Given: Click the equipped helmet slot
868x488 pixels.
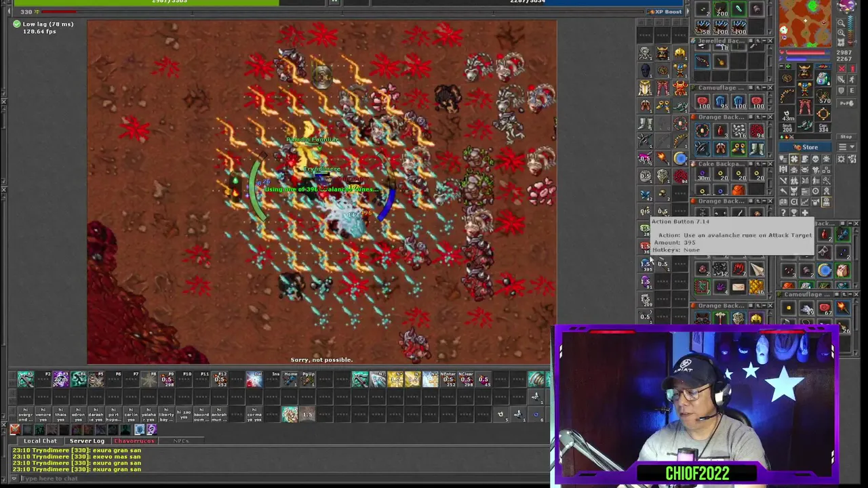Looking at the screenshot, I should click(x=805, y=70).
